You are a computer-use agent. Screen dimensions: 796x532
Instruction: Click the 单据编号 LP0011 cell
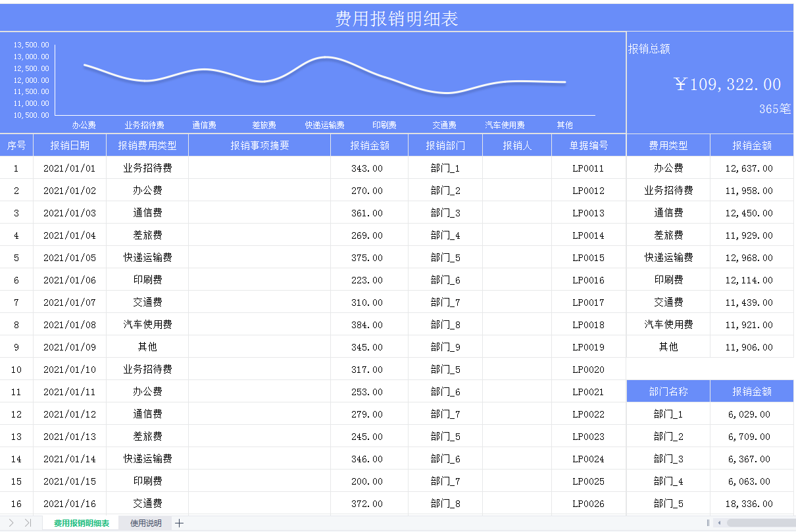tap(587, 168)
